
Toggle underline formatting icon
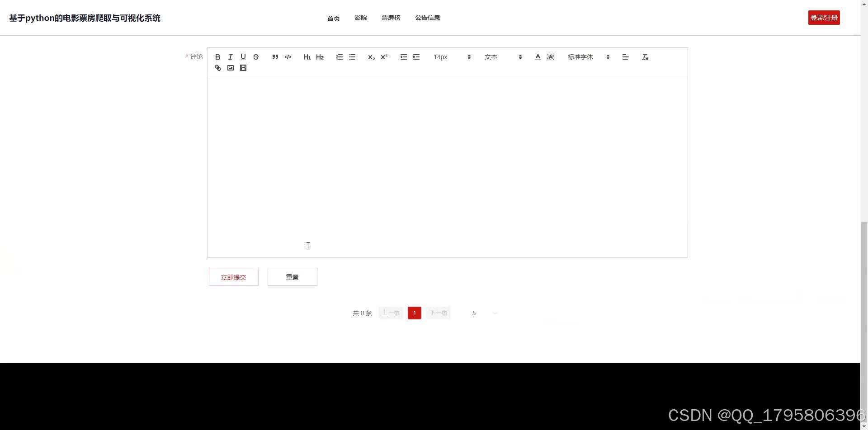(243, 57)
